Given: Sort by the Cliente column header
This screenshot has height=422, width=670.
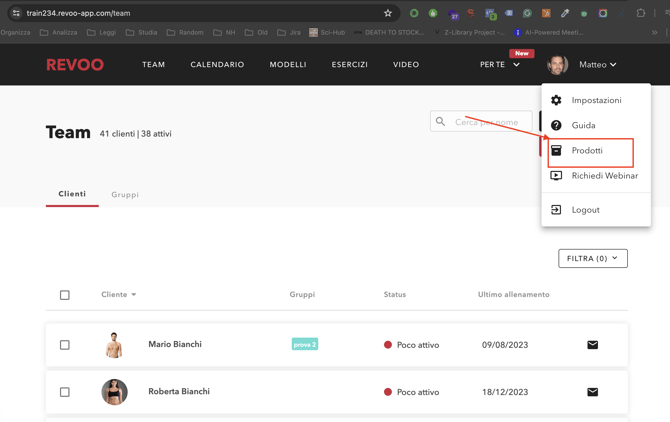Looking at the screenshot, I should coord(118,295).
